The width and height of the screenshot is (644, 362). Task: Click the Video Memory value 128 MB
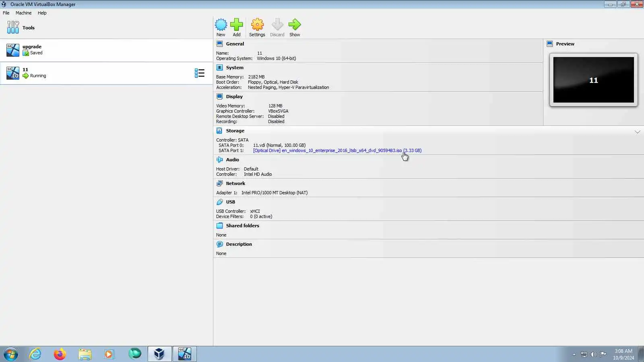point(275,106)
